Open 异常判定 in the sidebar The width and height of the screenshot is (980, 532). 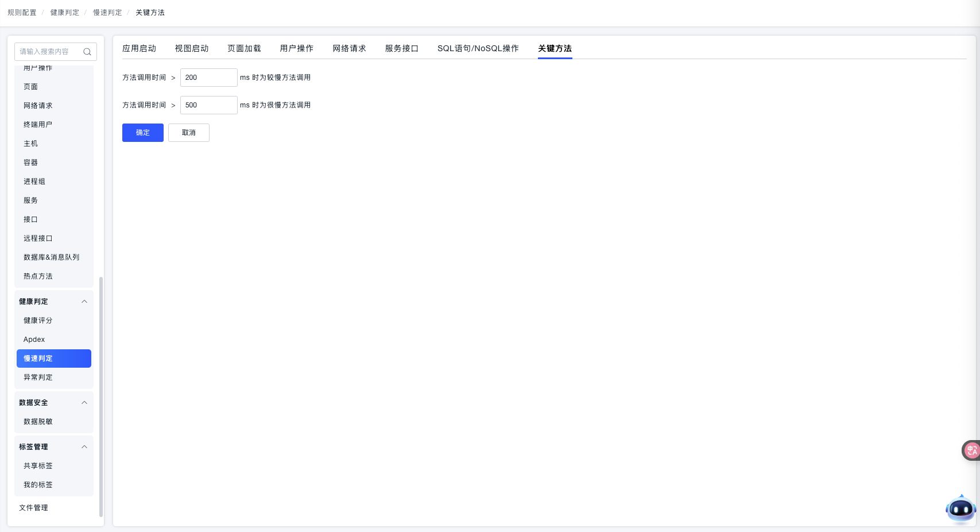(x=38, y=377)
